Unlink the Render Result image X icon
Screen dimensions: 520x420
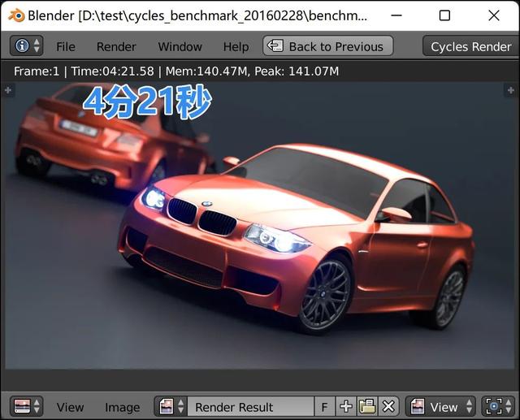pos(388,406)
